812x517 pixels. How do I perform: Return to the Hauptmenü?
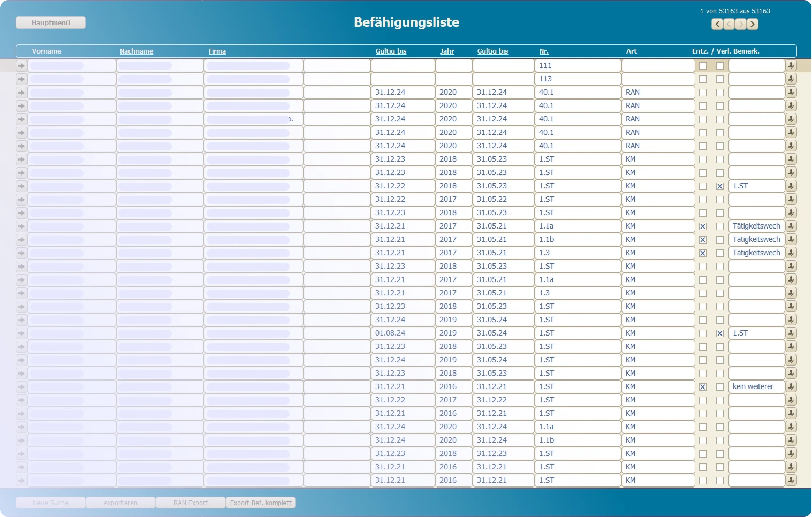[50, 22]
